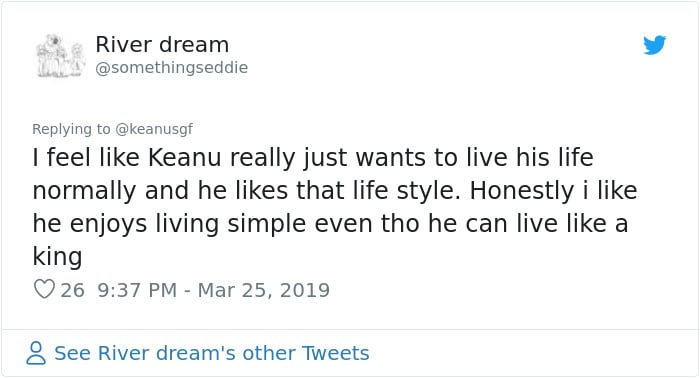The width and height of the screenshot is (700, 378).
Task: Click the 26 likes count
Action: [x=72, y=290]
